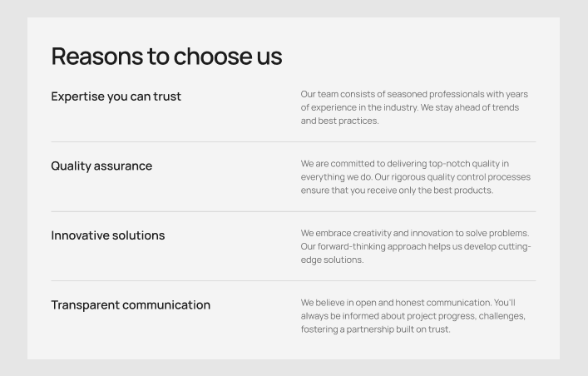Select the paragraph starting "We are committed"
Viewport: 588px width, 376px height.
tap(415, 177)
